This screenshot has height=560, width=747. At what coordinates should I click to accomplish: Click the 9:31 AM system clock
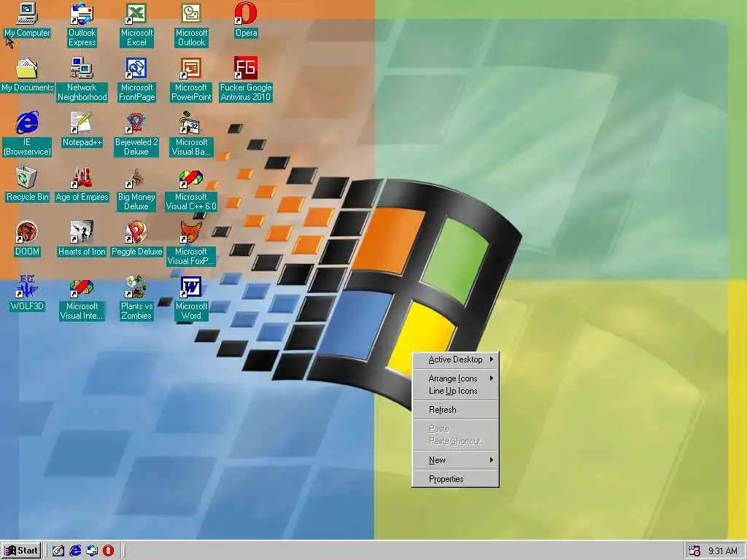(x=722, y=551)
